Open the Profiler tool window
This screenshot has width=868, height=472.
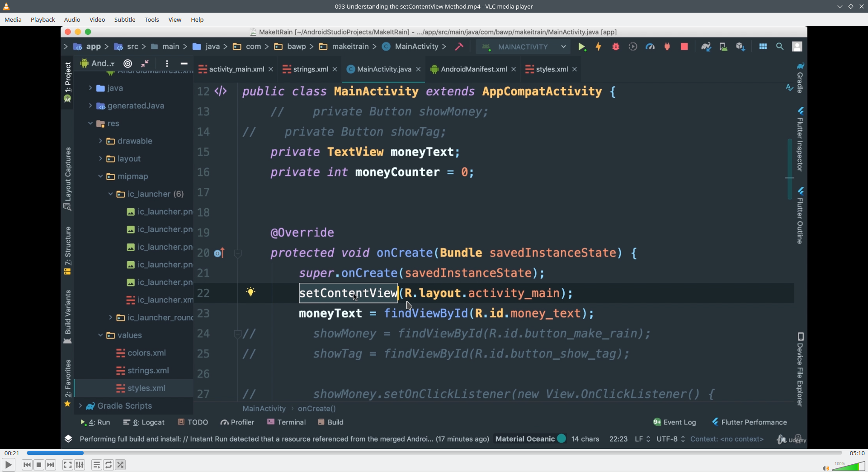point(237,422)
